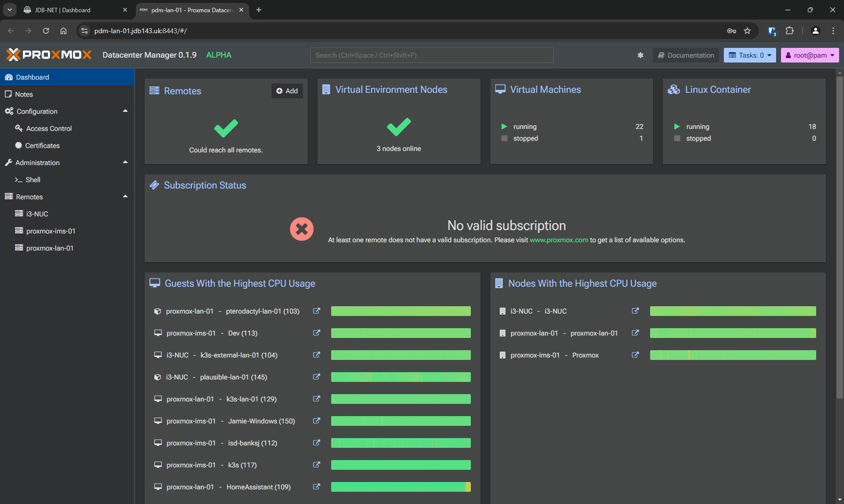The image size is (844, 504).
Task: Open external link for HomeAssistant guest
Action: (x=316, y=487)
